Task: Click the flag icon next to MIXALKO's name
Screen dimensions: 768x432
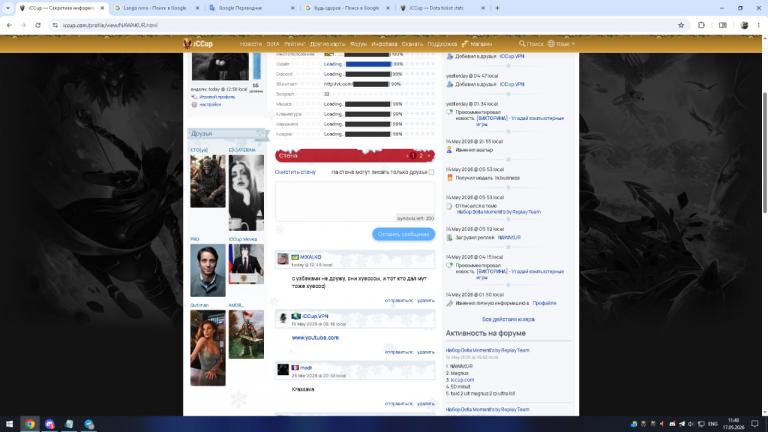Action: click(x=295, y=257)
